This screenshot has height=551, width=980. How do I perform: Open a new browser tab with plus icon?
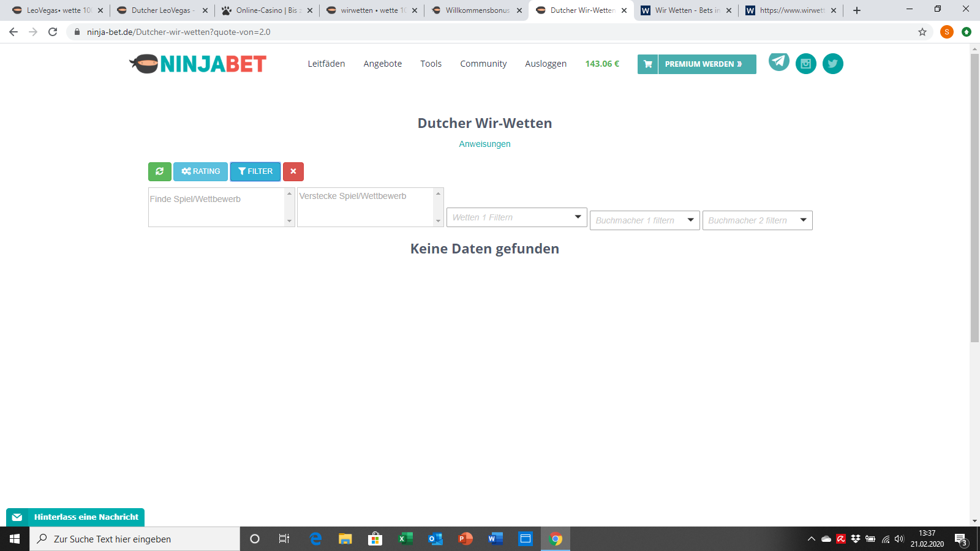click(x=857, y=10)
